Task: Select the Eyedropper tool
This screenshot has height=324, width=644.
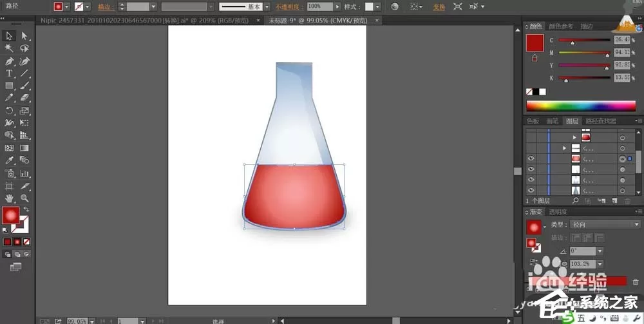Action: pos(9,160)
